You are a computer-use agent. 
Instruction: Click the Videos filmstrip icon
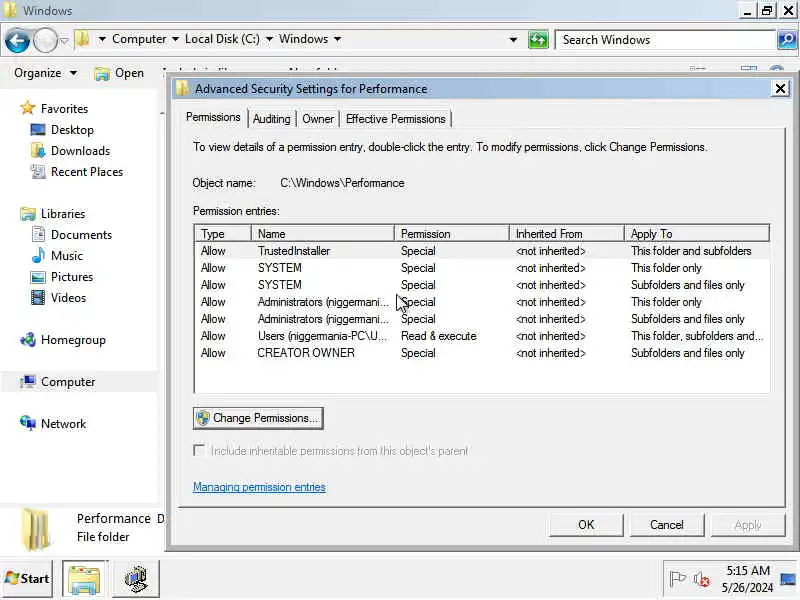click(38, 298)
